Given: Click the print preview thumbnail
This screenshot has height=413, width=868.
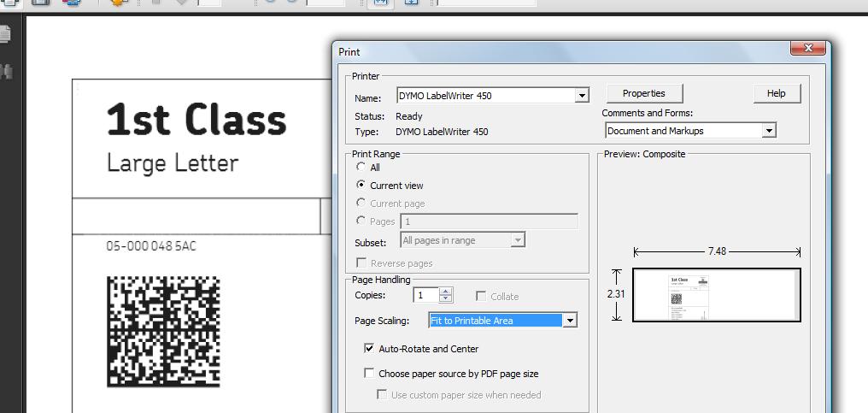Looking at the screenshot, I should click(x=716, y=295).
